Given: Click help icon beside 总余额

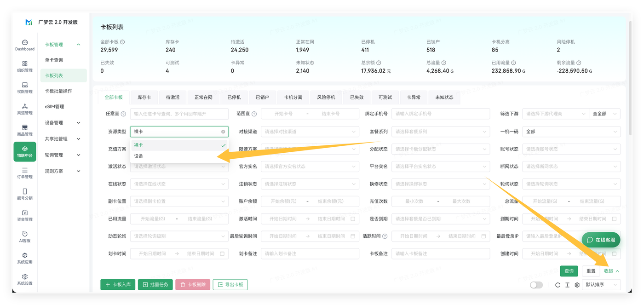Looking at the screenshot, I should [x=379, y=63].
